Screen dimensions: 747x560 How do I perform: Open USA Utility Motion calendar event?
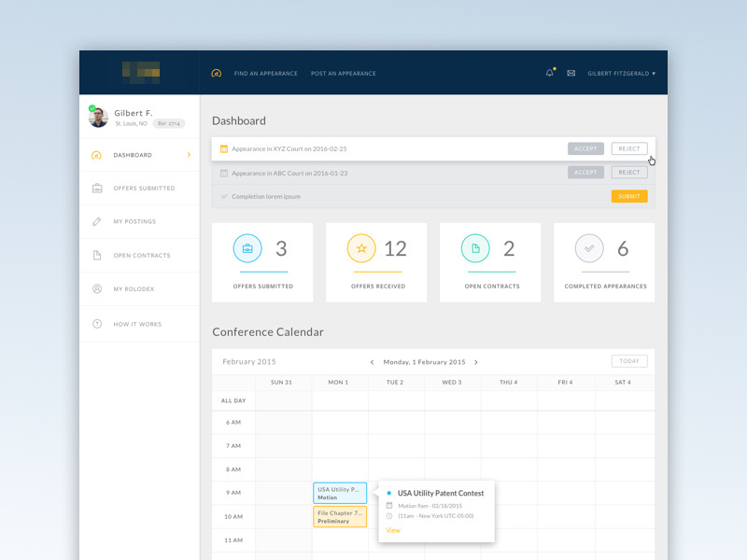tap(340, 493)
